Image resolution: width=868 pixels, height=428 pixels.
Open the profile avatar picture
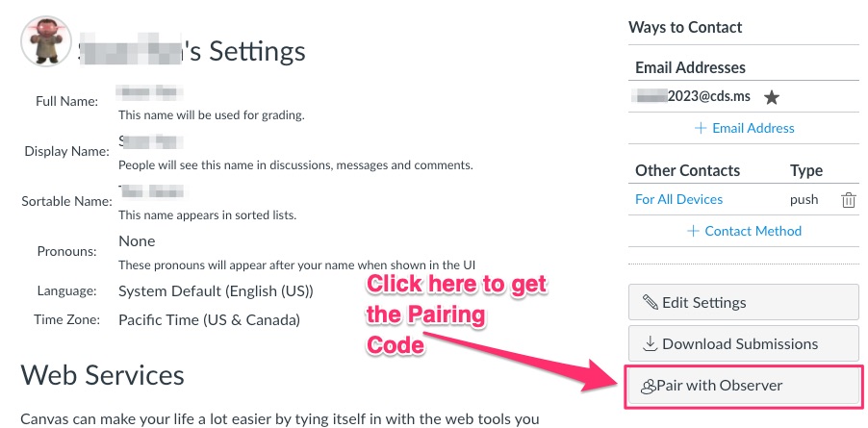45,41
